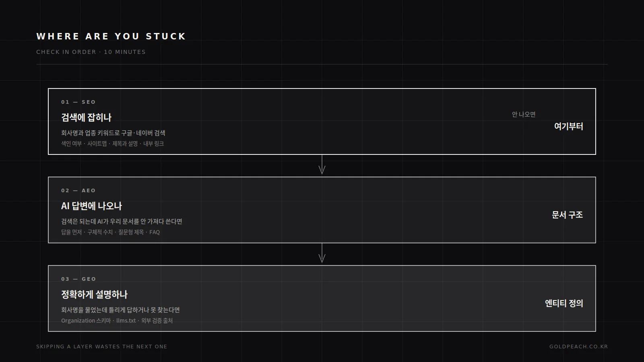Select the 02 — AEO label
The width and height of the screenshot is (644, 362).
click(x=78, y=191)
